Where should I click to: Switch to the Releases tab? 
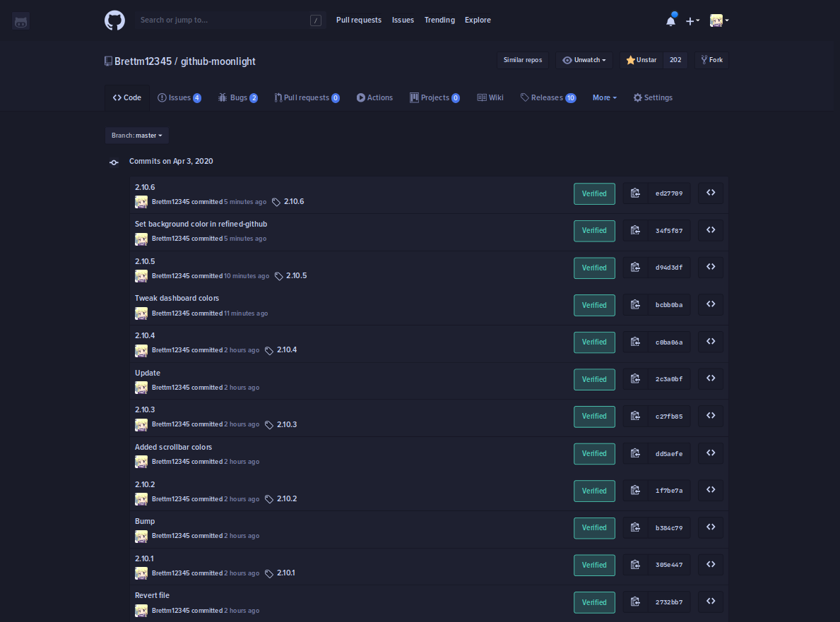tap(548, 97)
